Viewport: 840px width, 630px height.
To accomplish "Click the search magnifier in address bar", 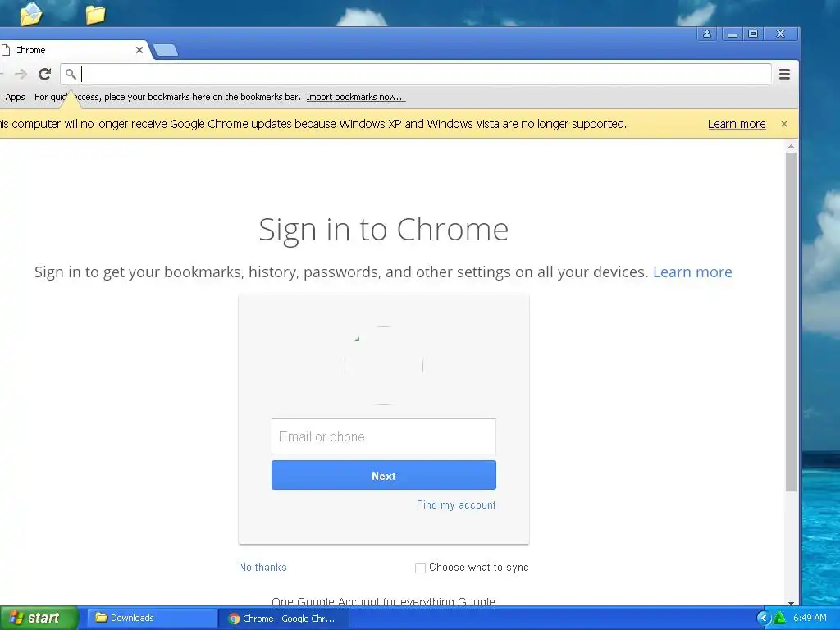I will point(71,74).
